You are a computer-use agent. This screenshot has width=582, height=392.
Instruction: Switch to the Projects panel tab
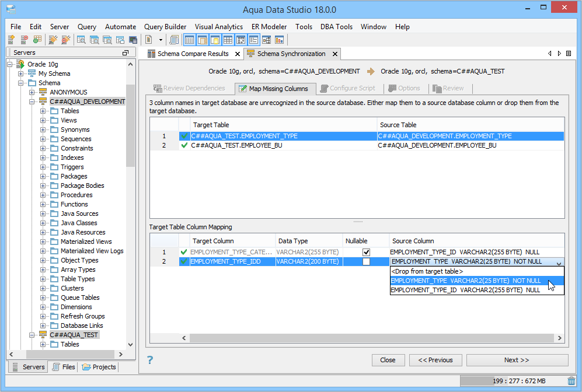(99, 367)
